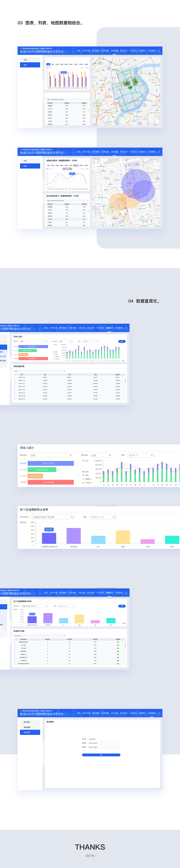Viewport: 180px width, 868px height.
Task: Click search icon in purple-circle screen station field
Action: tap(88, 201)
